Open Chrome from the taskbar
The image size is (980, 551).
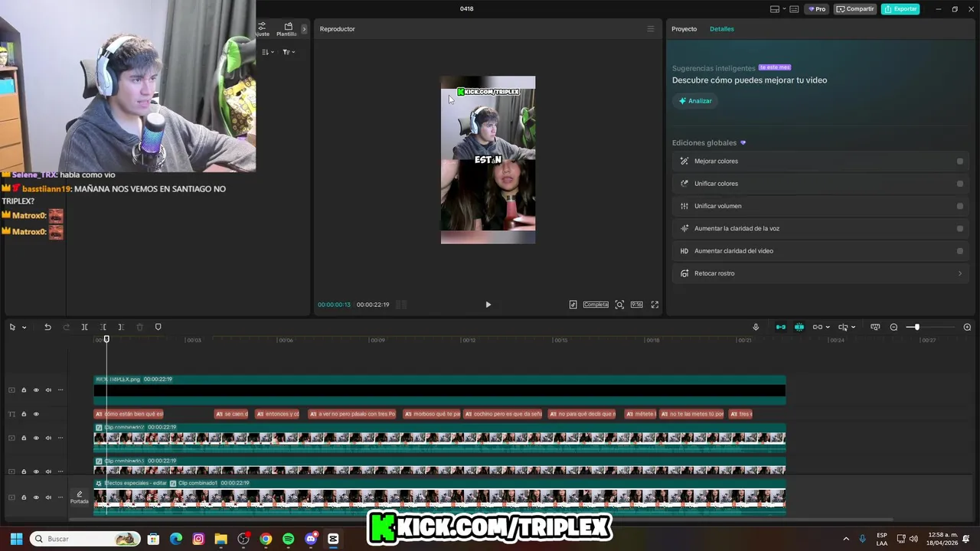(266, 539)
